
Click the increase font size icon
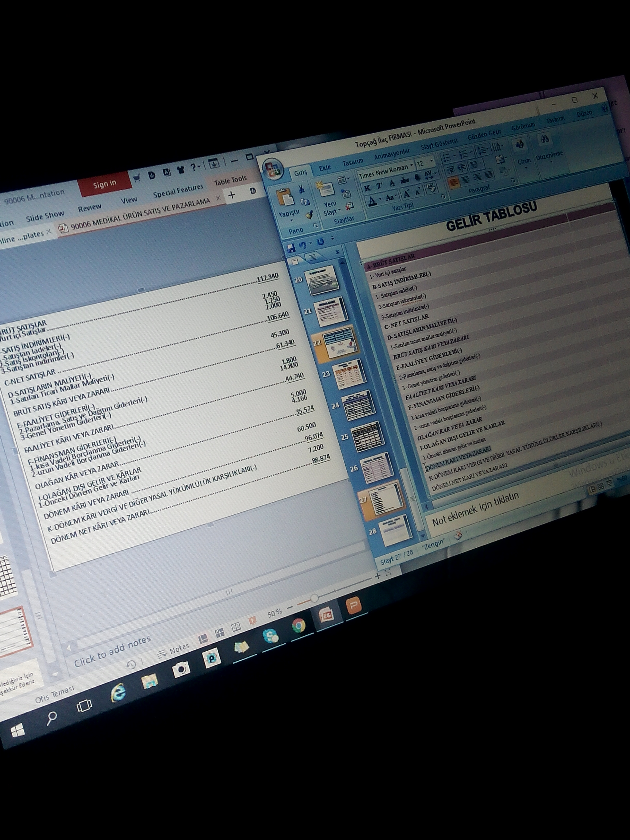tap(407, 194)
